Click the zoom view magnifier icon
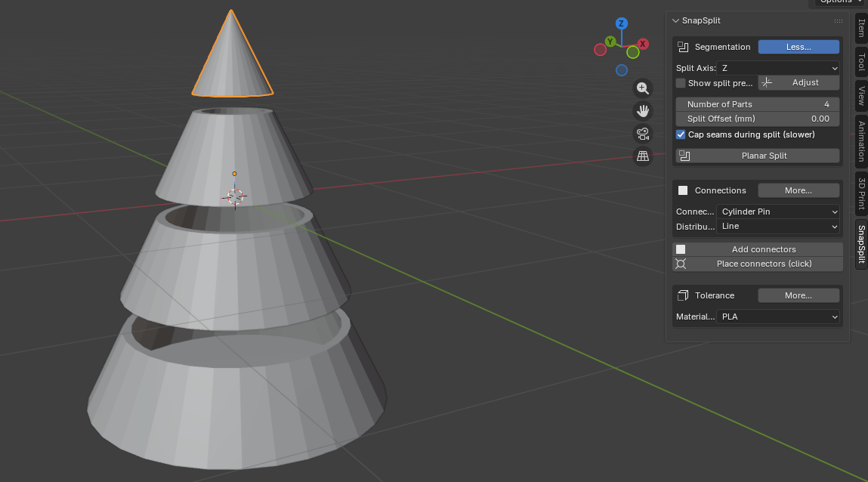The width and height of the screenshot is (868, 482). [642, 88]
